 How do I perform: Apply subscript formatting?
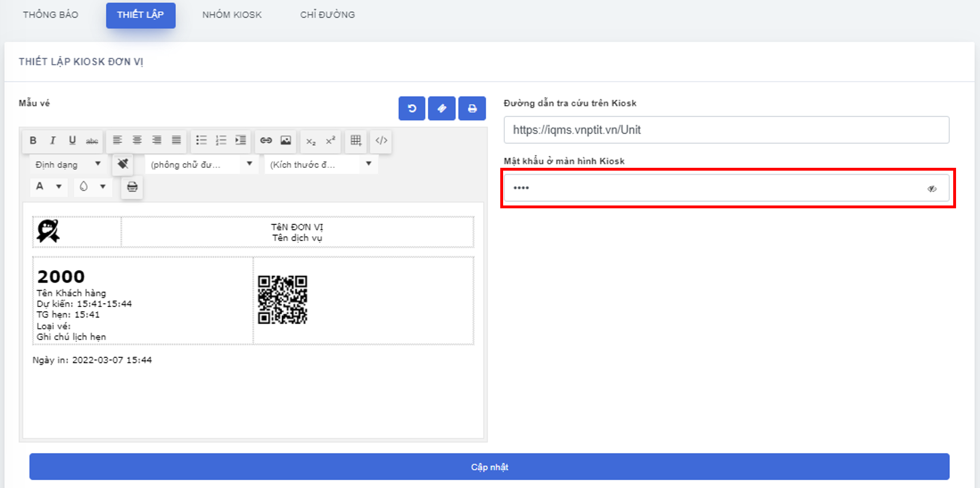pyautogui.click(x=311, y=140)
